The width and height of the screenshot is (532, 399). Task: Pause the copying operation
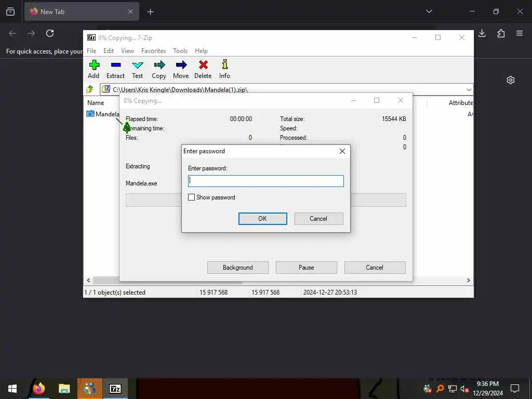307,268
